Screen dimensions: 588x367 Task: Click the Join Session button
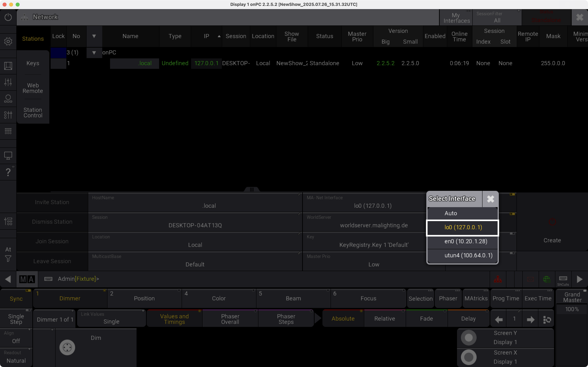point(52,241)
